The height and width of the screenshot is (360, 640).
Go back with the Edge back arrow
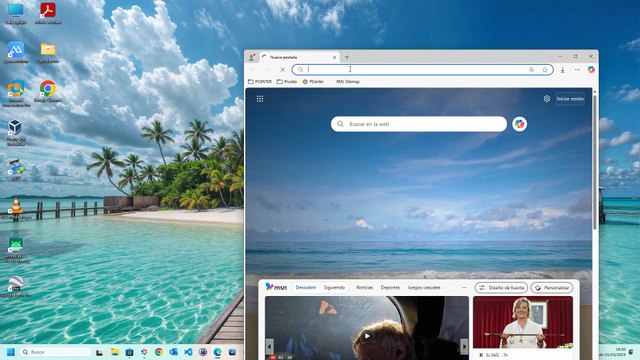click(x=253, y=70)
